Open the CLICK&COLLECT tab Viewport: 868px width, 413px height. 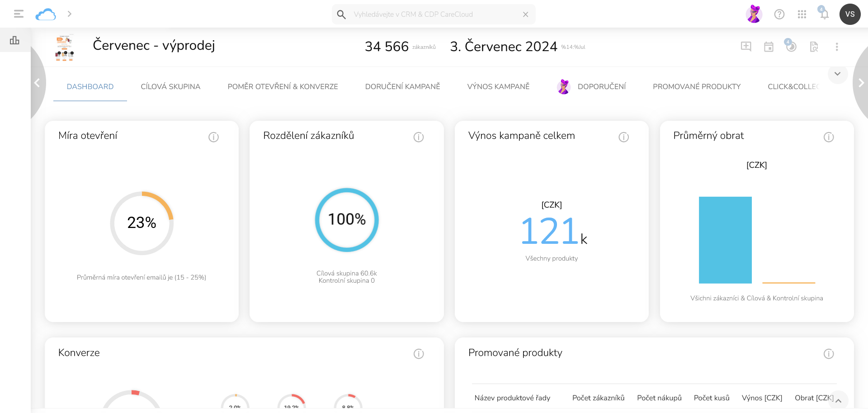(x=793, y=86)
